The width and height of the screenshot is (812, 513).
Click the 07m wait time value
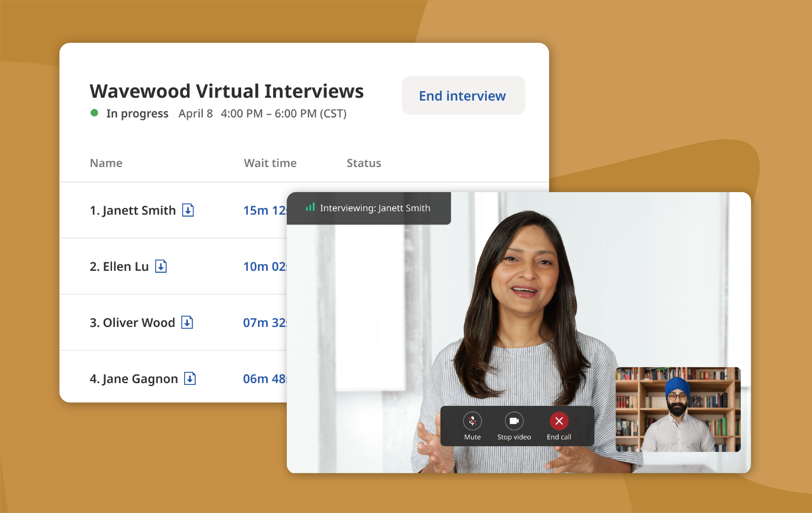click(x=265, y=323)
